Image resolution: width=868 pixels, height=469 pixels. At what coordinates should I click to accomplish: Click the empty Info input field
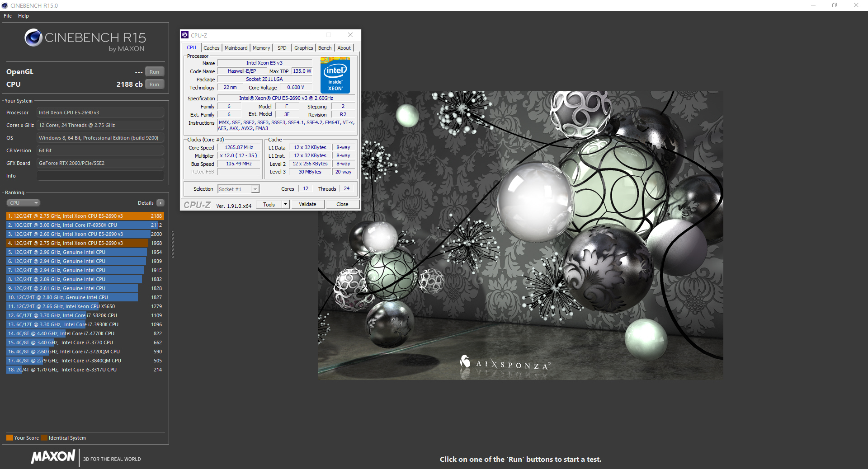[100, 176]
